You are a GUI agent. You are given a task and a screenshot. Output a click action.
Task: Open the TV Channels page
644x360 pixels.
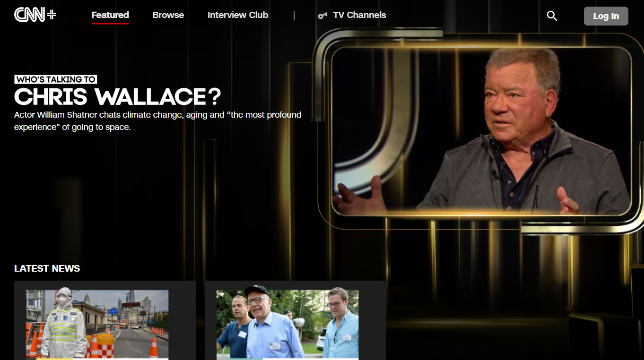[x=359, y=15]
